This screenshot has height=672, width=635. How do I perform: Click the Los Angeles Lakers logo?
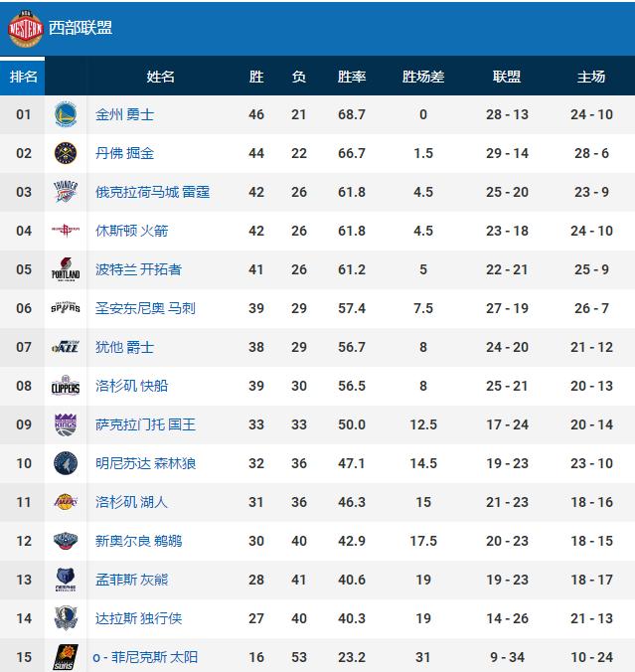tap(66, 502)
